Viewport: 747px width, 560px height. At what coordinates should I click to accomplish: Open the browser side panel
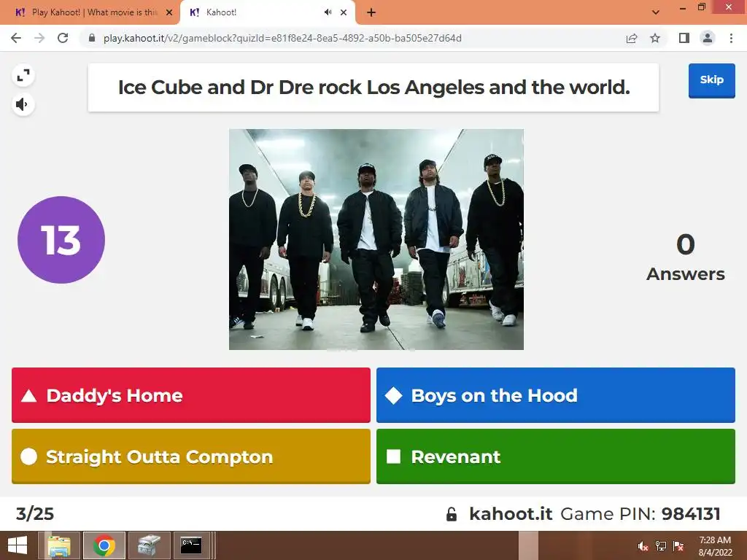[x=684, y=38]
